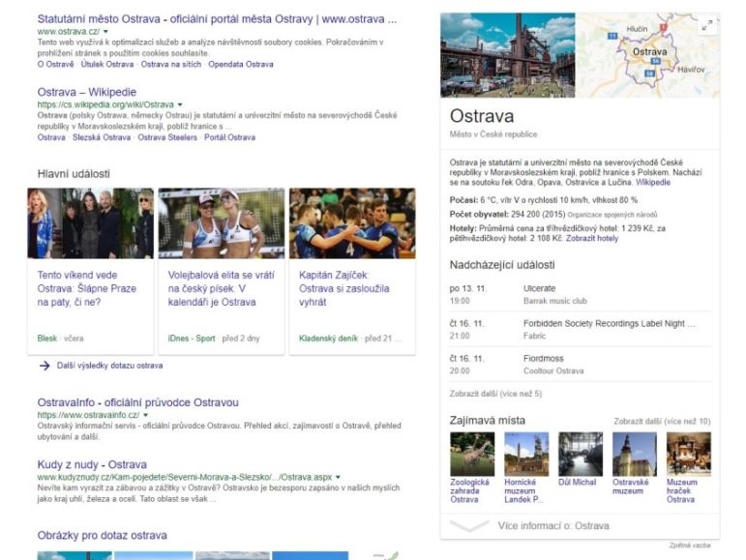Expand the map with the fullscreen arrows icon
Image resolution: width=746 pixels, height=560 pixels.
click(707, 25)
